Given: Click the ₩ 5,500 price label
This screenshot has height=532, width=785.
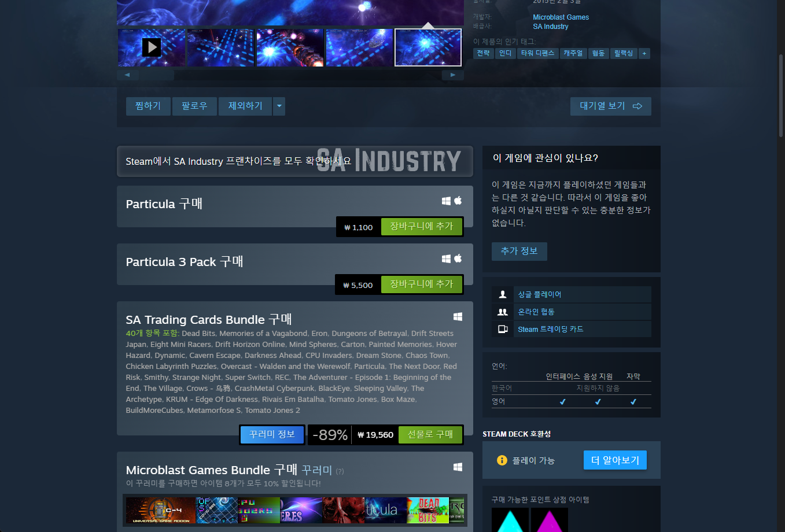Looking at the screenshot, I should coord(358,285).
